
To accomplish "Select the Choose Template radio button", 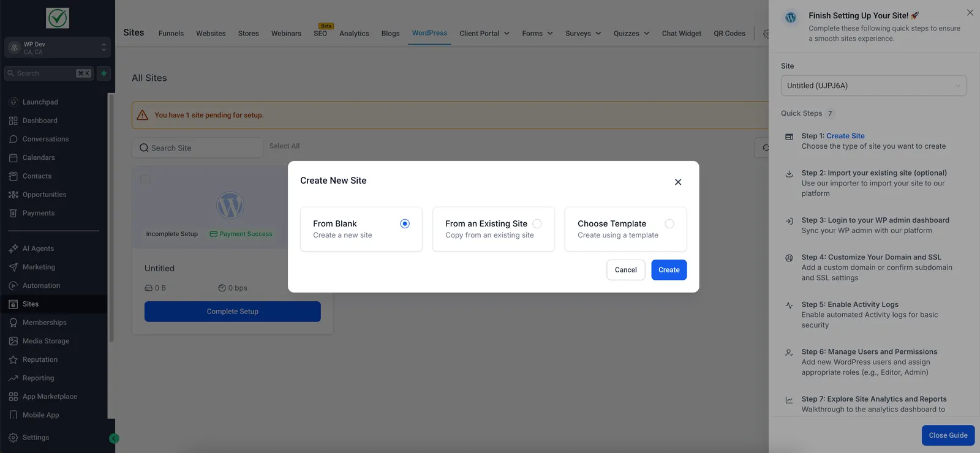I will point(669,224).
